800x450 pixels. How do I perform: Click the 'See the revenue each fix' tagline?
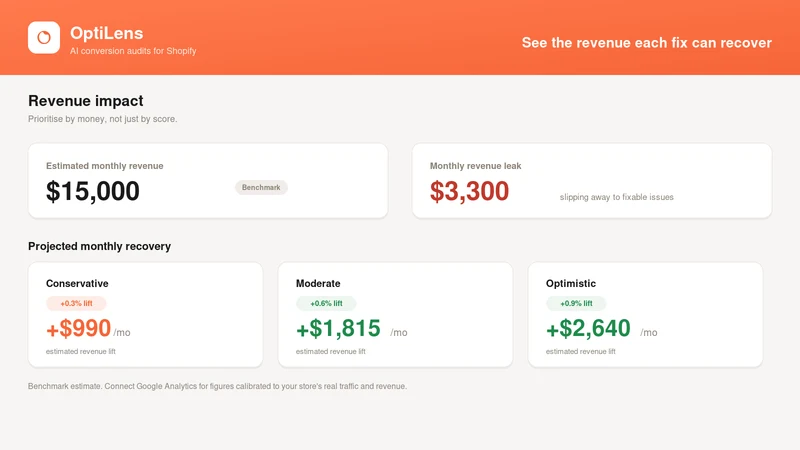tap(646, 43)
